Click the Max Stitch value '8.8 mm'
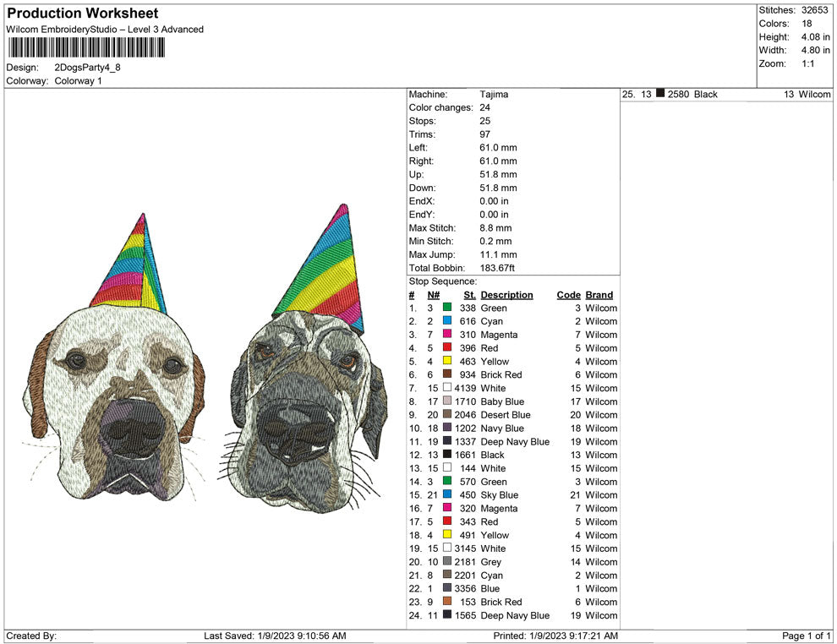Image resolution: width=837 pixels, height=644 pixels. 495,228
